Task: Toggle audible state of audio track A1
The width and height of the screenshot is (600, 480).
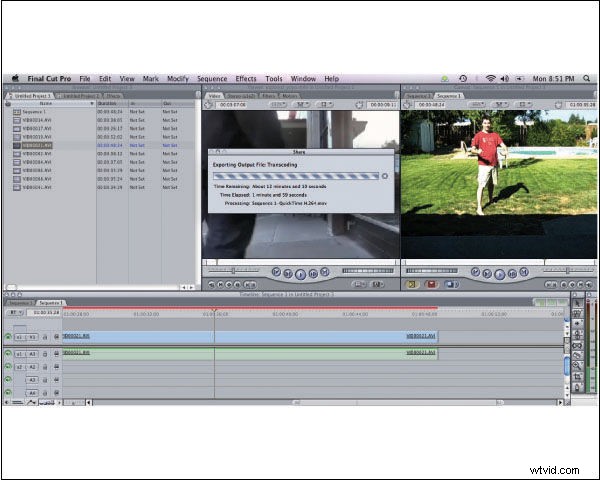Action: pyautogui.click(x=8, y=354)
